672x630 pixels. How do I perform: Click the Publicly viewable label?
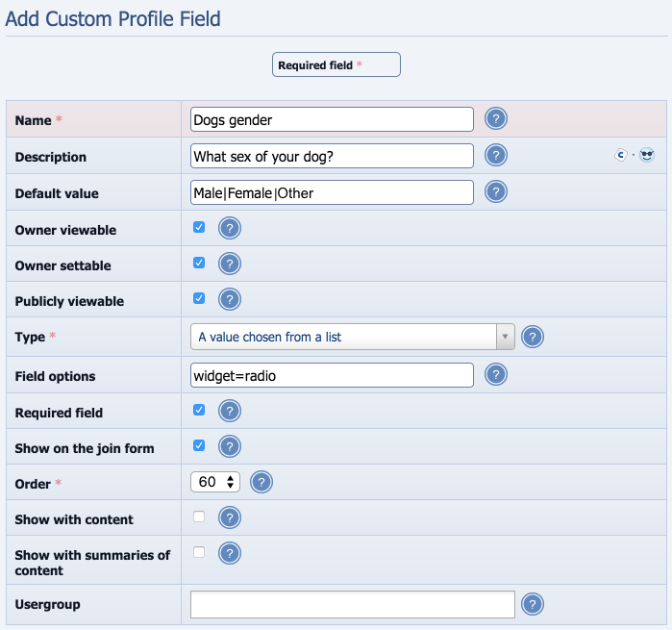pyautogui.click(x=69, y=301)
